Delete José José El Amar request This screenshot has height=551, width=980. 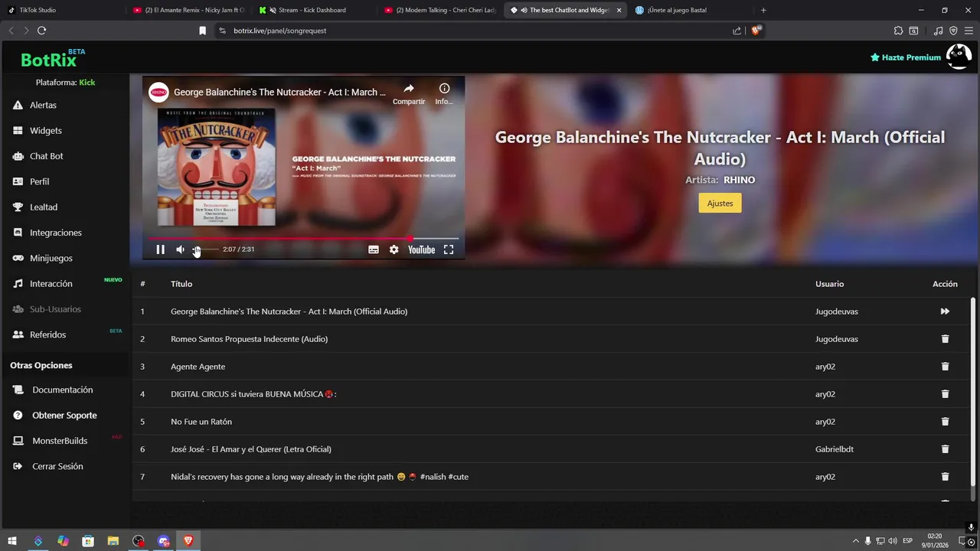[945, 449]
